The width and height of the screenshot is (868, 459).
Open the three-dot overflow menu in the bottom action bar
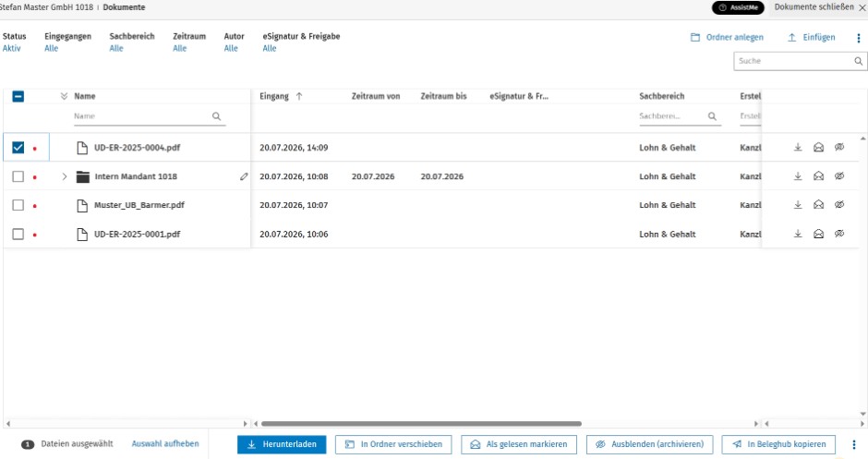pos(854,444)
